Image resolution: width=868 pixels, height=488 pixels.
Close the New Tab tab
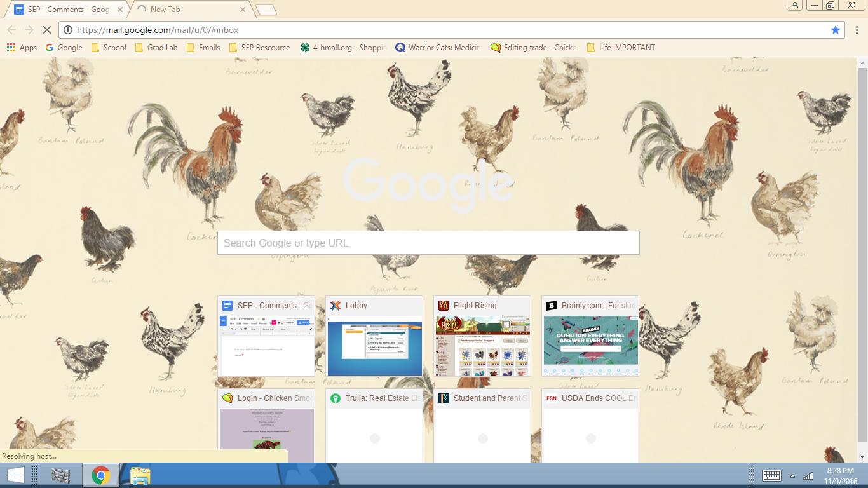243,10
